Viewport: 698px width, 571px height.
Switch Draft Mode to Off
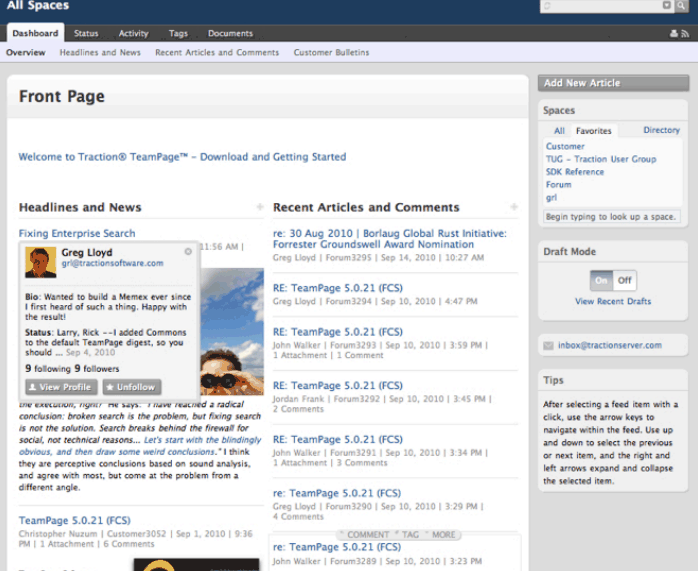tap(625, 280)
